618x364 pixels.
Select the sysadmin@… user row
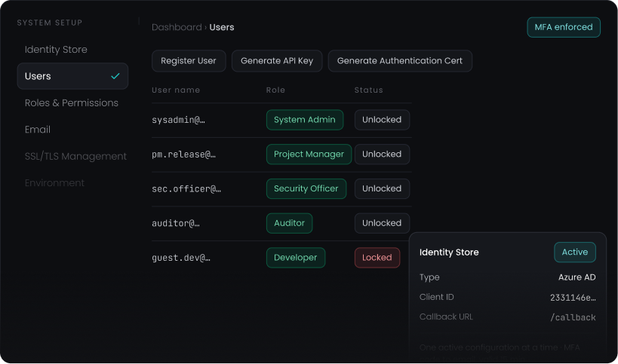click(x=281, y=120)
